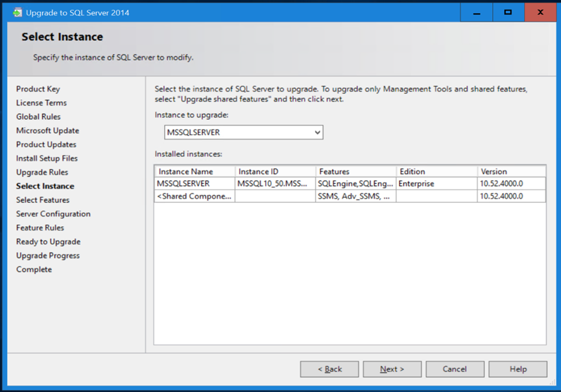Click the SQLEngine,SQLEng... features cell

355,183
